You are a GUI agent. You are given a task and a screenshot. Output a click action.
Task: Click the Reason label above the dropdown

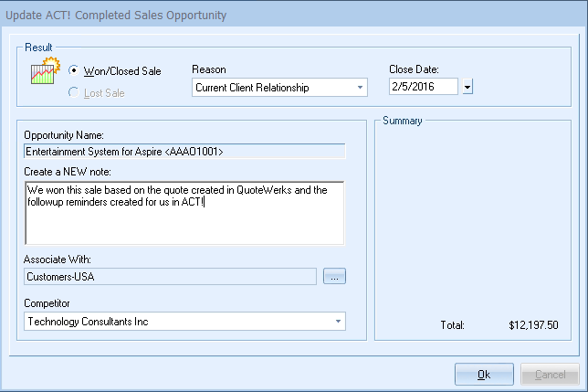click(x=209, y=69)
